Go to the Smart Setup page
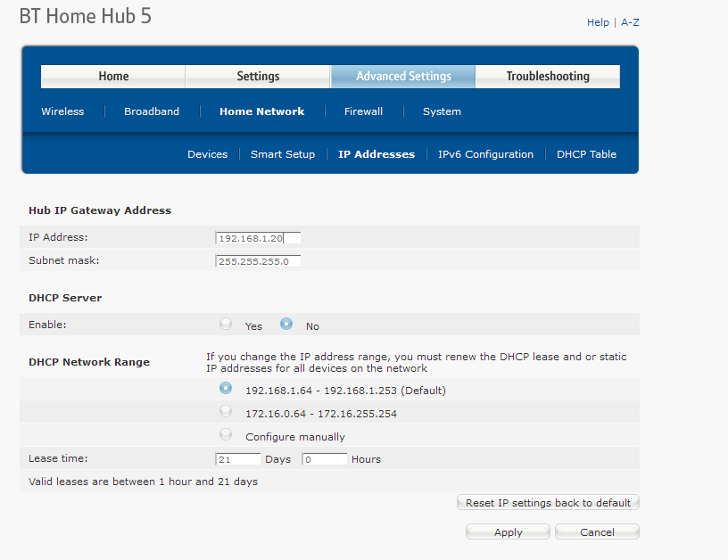Screen dimensions: 728x560 tap(282, 154)
